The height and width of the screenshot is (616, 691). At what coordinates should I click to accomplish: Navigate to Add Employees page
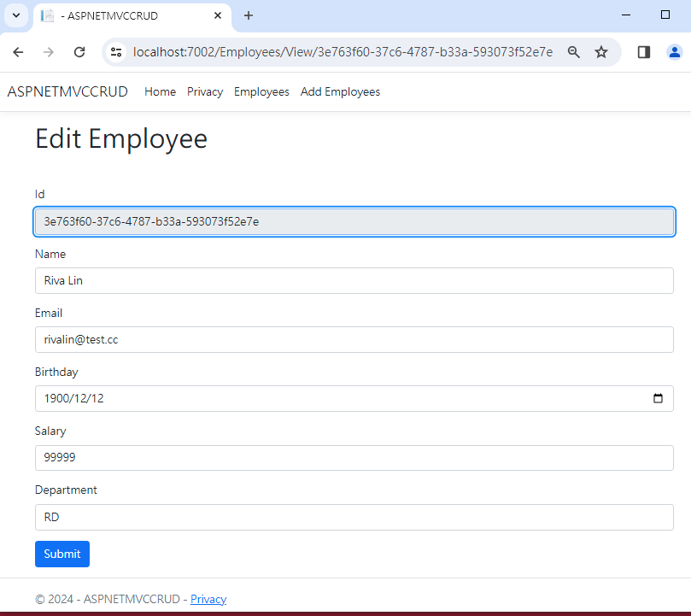pos(340,91)
